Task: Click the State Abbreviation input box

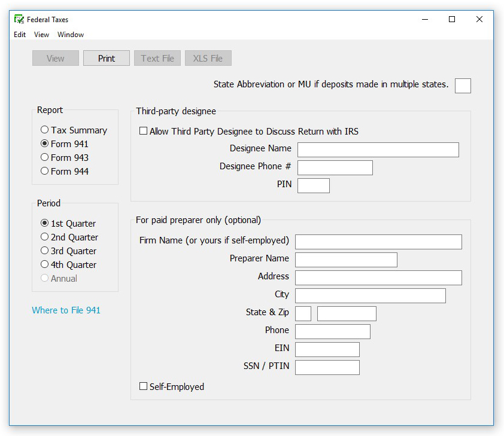Action: coord(463,86)
